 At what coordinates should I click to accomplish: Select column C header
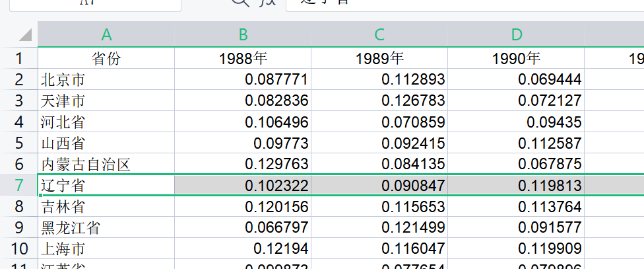[379, 35]
